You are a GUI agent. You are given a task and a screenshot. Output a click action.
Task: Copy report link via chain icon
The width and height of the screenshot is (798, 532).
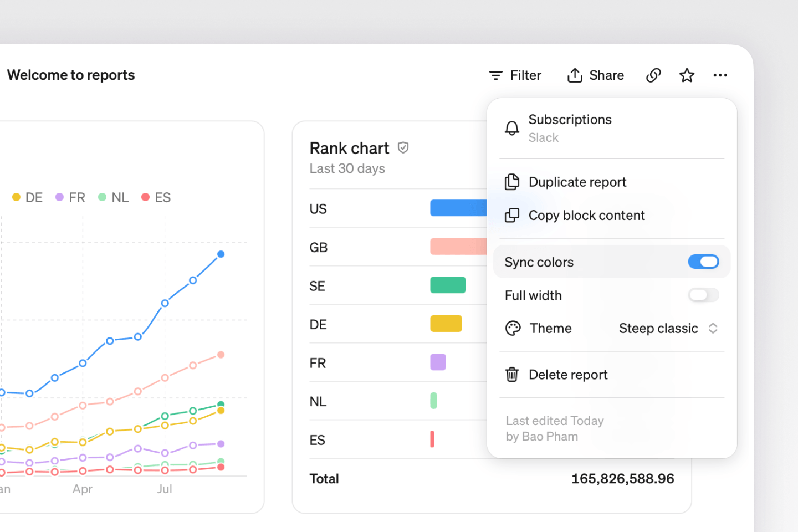[x=654, y=75]
